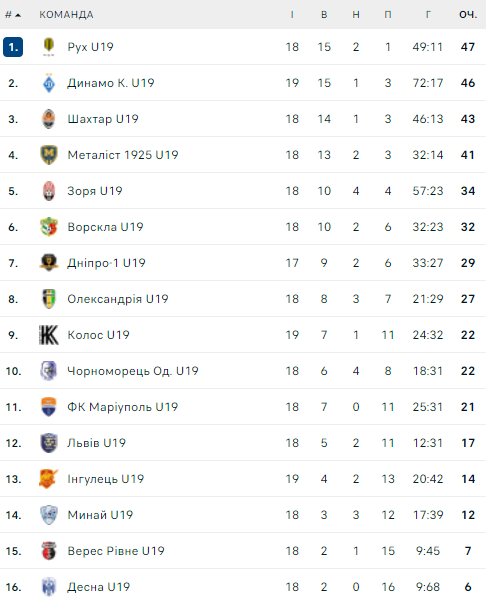Click the КОМАНДА column header
Screen dimensions: 486x603
click(x=66, y=15)
